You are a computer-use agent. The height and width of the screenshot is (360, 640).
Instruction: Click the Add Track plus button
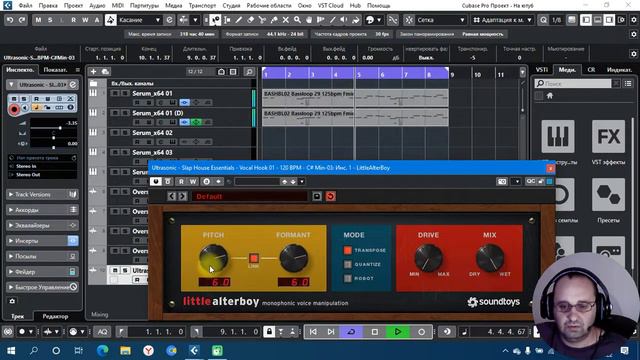[93, 71]
